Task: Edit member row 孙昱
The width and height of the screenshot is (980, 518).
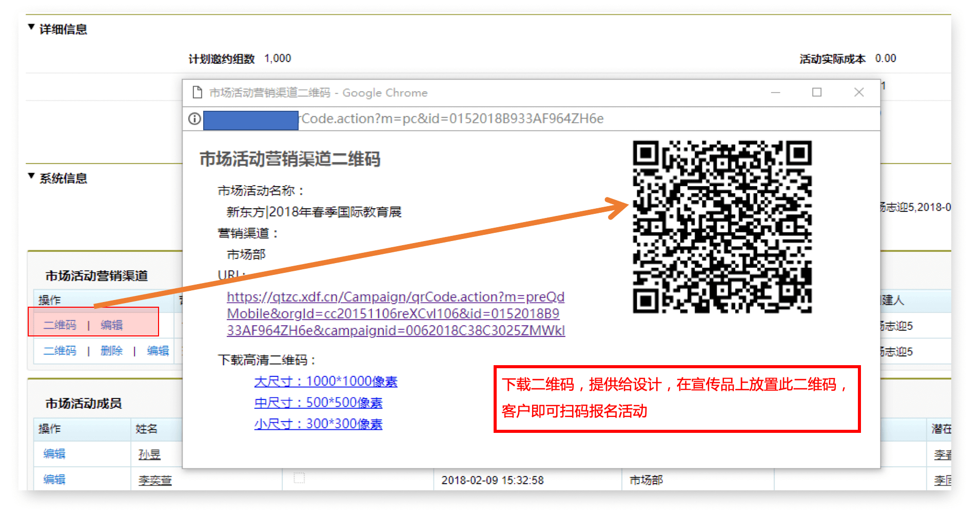Action: point(54,454)
